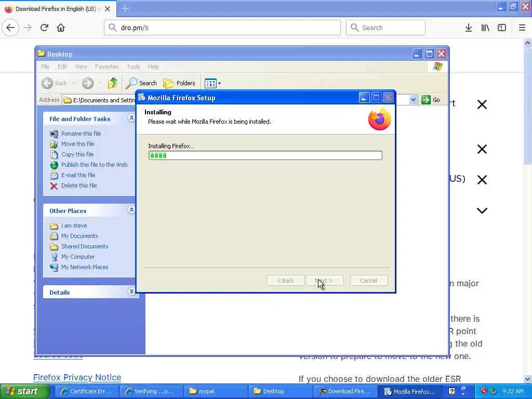The image size is (532, 399).
Task: Click Copy this file
Action: pos(77,154)
